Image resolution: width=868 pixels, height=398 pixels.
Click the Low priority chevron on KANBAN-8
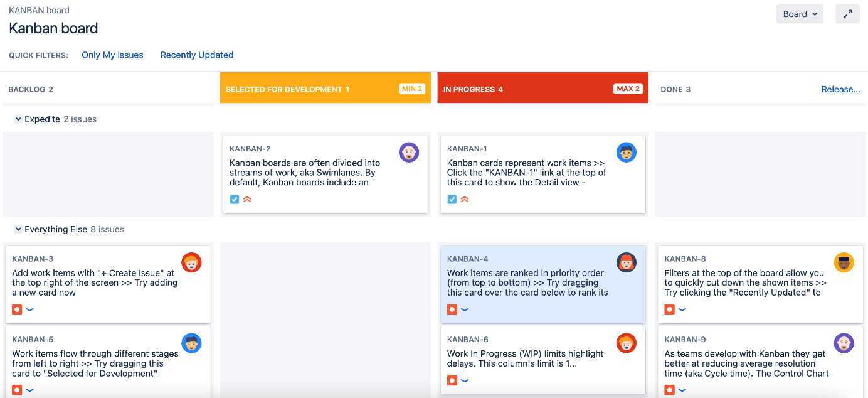coord(682,309)
